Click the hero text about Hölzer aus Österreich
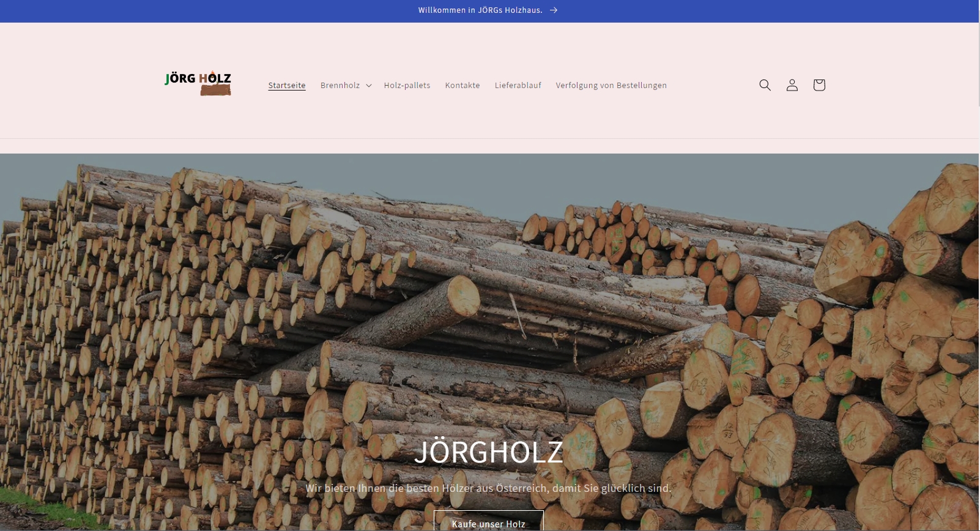The width and height of the screenshot is (980, 531). tap(489, 488)
